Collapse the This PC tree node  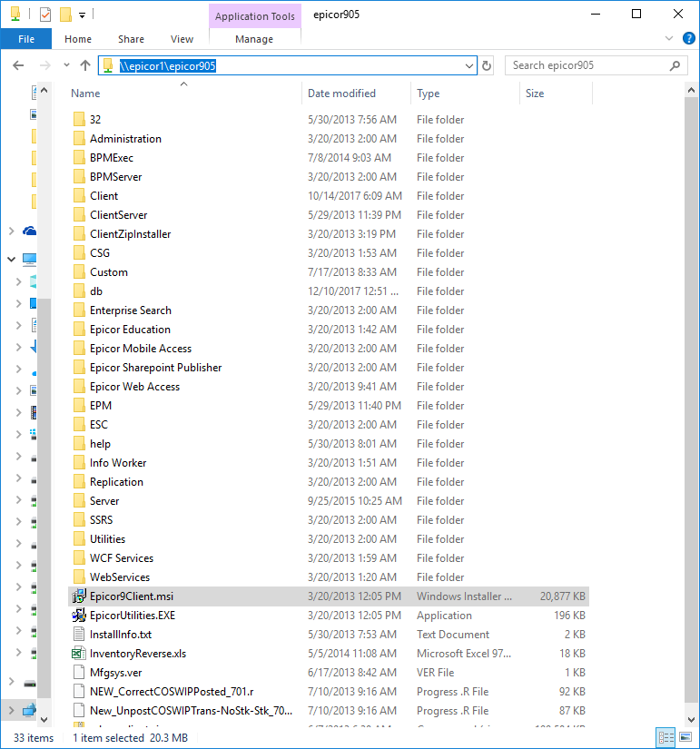(x=12, y=260)
